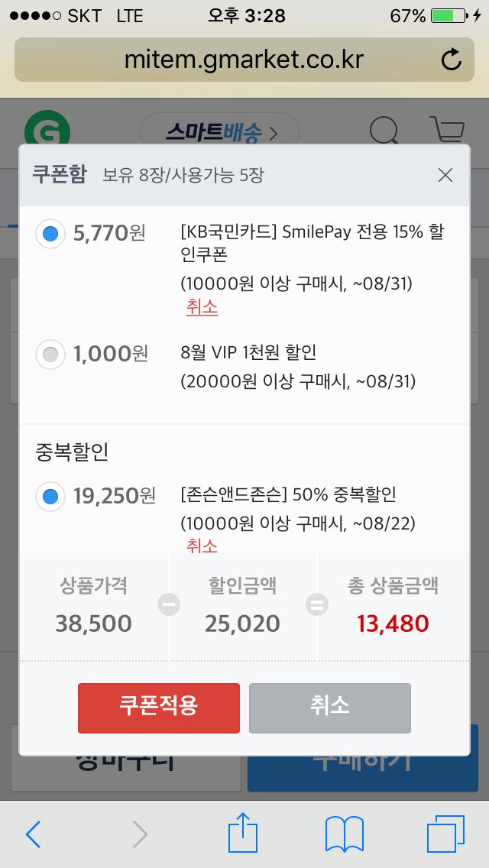Open the Gmarket search magnifier
Viewport: 489px width, 868px height.
(384, 130)
